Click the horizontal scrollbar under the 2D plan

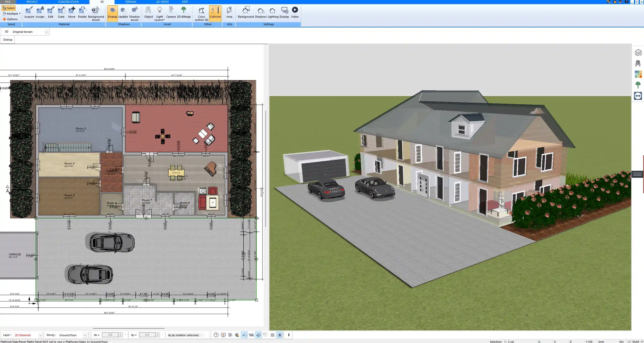click(x=129, y=328)
